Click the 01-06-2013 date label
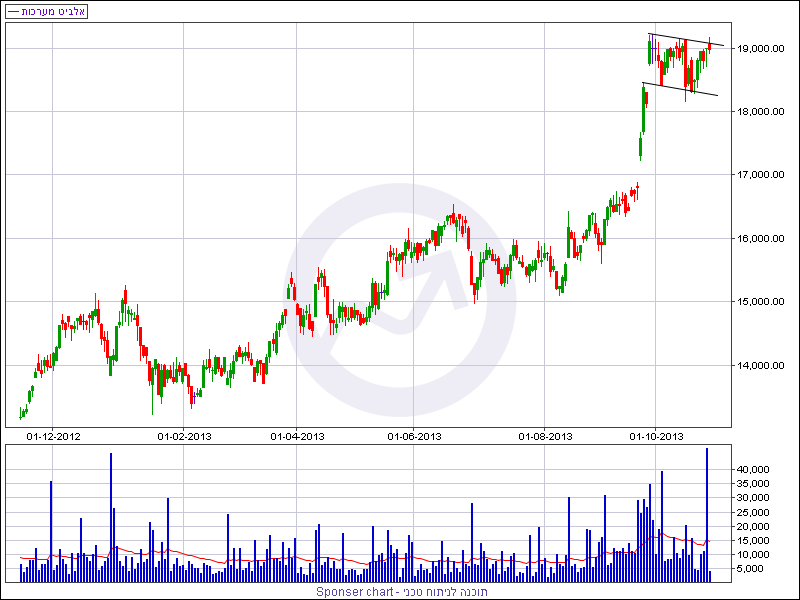Image resolution: width=800 pixels, height=600 pixels. pos(414,437)
